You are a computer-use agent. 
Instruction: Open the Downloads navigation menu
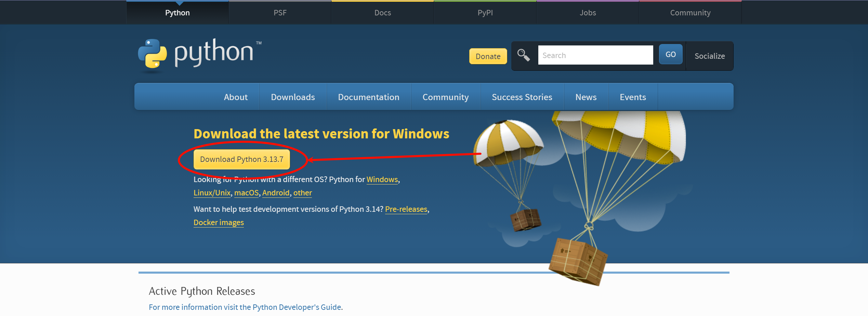(x=293, y=97)
